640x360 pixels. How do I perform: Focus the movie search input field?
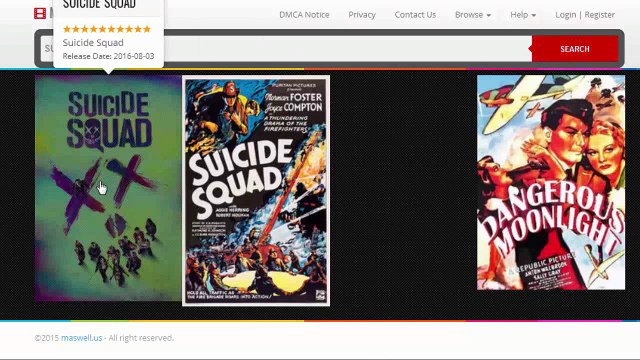coord(286,49)
